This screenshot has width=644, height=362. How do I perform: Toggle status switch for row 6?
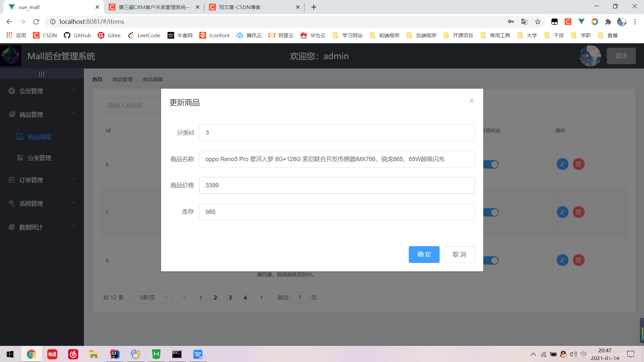pyautogui.click(x=491, y=165)
